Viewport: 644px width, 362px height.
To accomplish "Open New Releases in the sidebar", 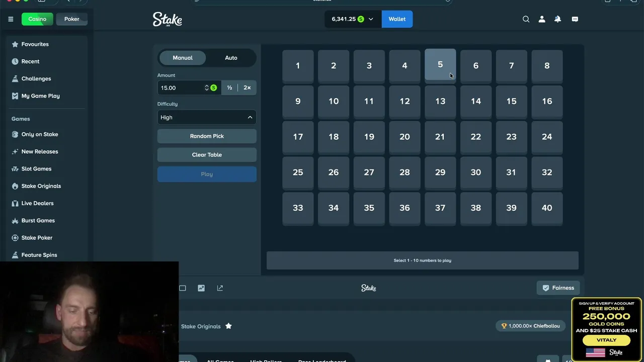I will point(40,151).
